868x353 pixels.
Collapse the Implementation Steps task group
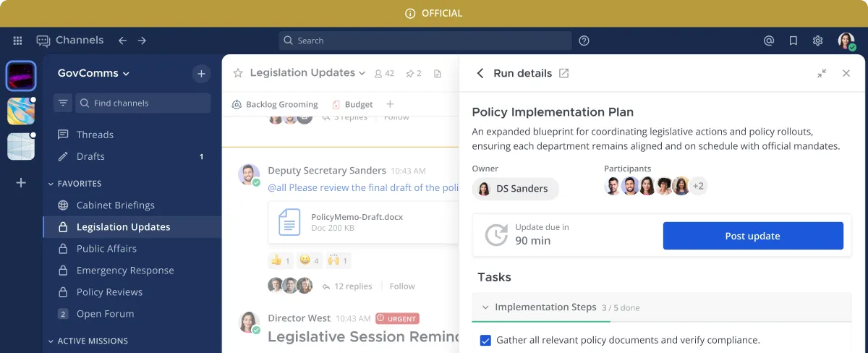click(x=485, y=307)
